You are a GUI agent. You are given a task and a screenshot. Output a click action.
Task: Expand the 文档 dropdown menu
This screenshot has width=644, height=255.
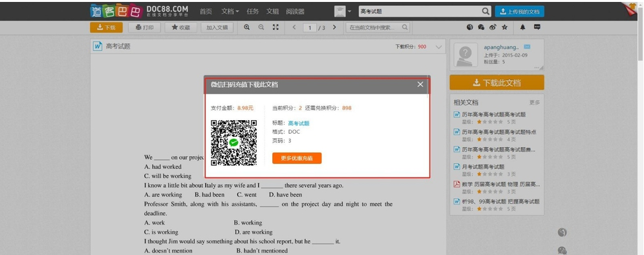pyautogui.click(x=230, y=12)
